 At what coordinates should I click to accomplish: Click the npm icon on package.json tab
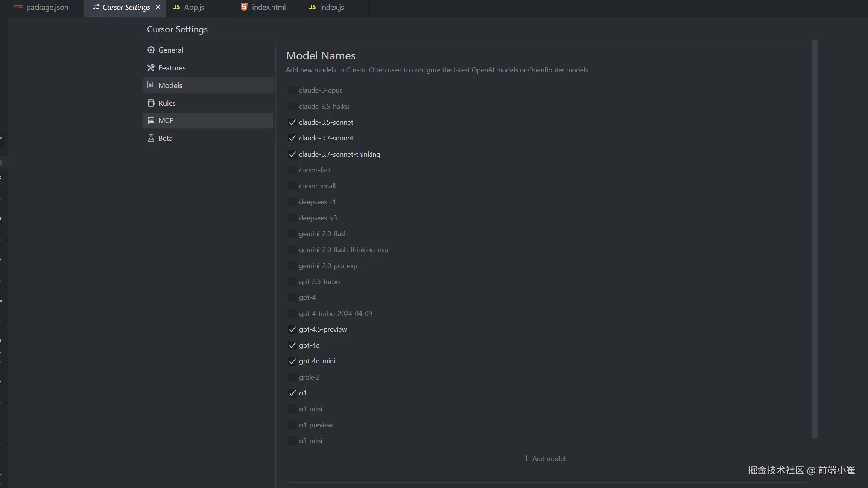click(18, 7)
